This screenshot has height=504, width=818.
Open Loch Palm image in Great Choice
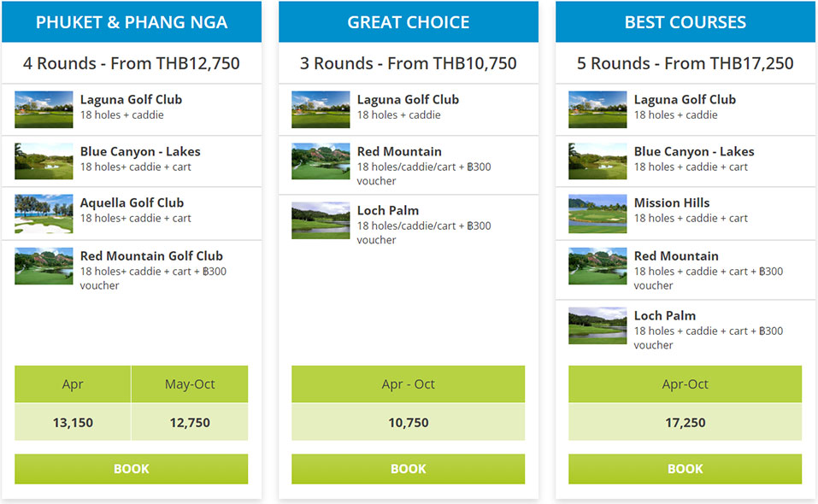tap(321, 220)
